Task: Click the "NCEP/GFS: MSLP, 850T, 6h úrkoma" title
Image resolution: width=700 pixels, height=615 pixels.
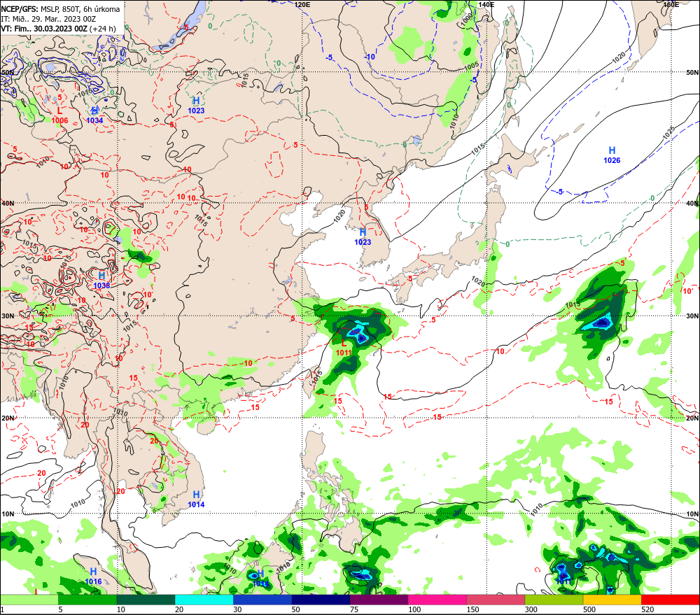Action: coord(60,9)
